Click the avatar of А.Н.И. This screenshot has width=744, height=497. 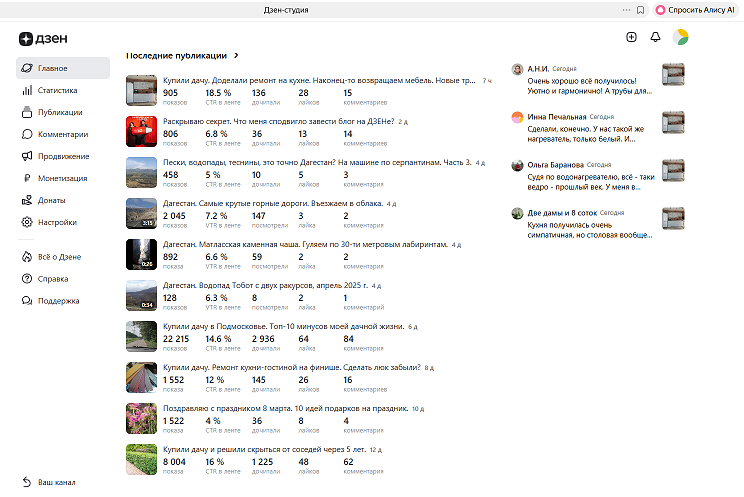[x=517, y=69]
